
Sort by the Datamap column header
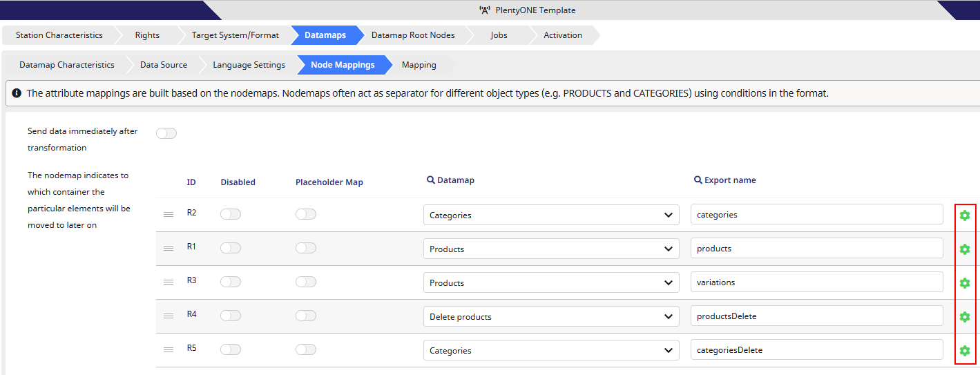[455, 180]
